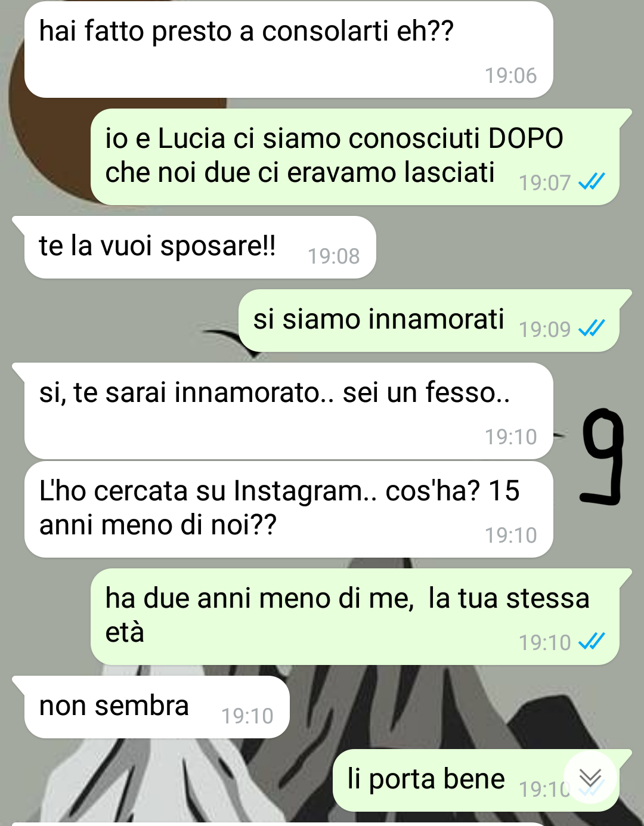Image resolution: width=644 pixels, height=826 pixels.
Task: Tap the 19:06 timestamp on first message
Action: click(510, 76)
